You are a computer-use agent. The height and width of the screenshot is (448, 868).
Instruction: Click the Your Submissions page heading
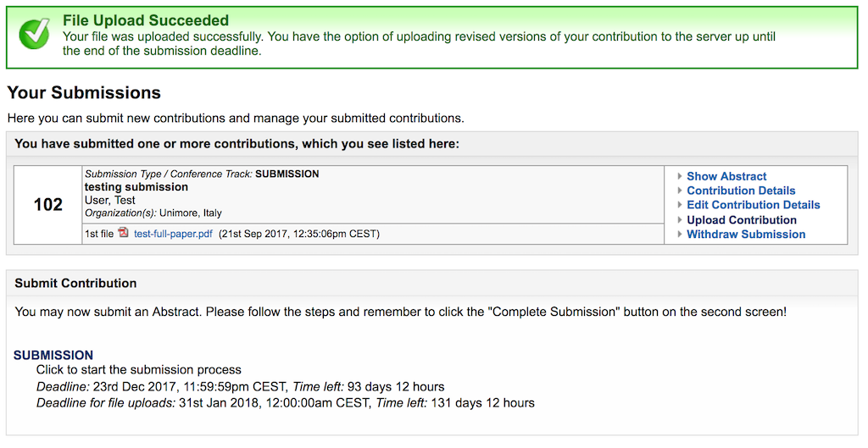click(x=84, y=92)
